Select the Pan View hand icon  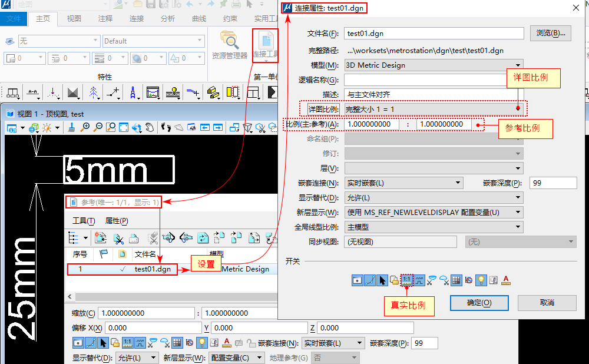point(150,127)
